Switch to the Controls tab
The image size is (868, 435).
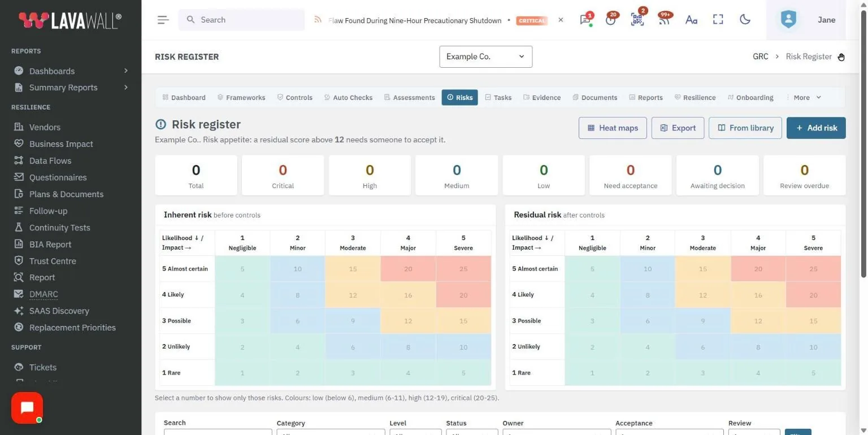tap(294, 98)
